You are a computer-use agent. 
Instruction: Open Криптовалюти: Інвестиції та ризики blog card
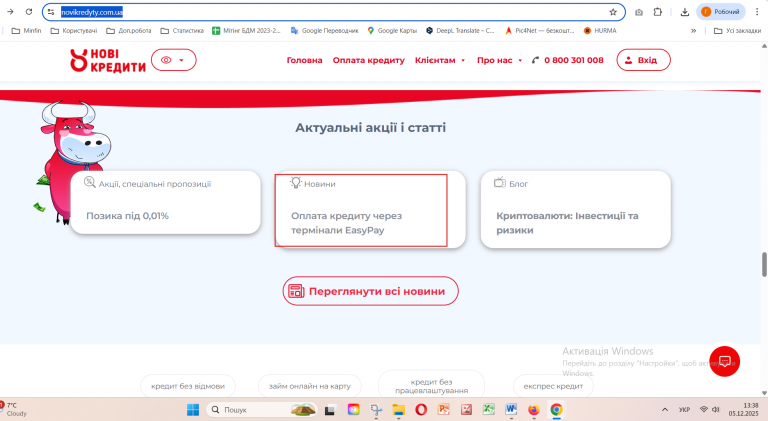pos(576,210)
